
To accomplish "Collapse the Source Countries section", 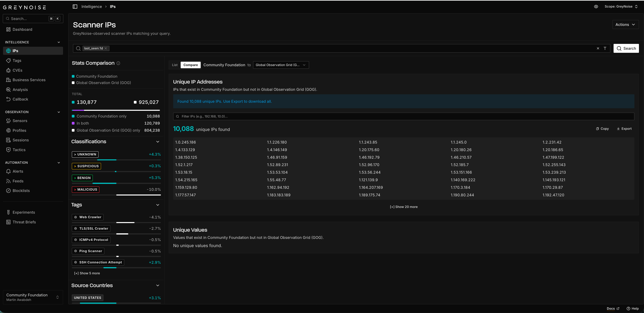I will [x=158, y=285].
